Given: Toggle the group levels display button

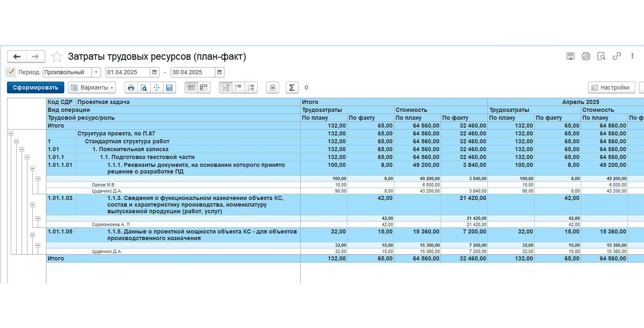Looking at the screenshot, I should click(225, 88).
